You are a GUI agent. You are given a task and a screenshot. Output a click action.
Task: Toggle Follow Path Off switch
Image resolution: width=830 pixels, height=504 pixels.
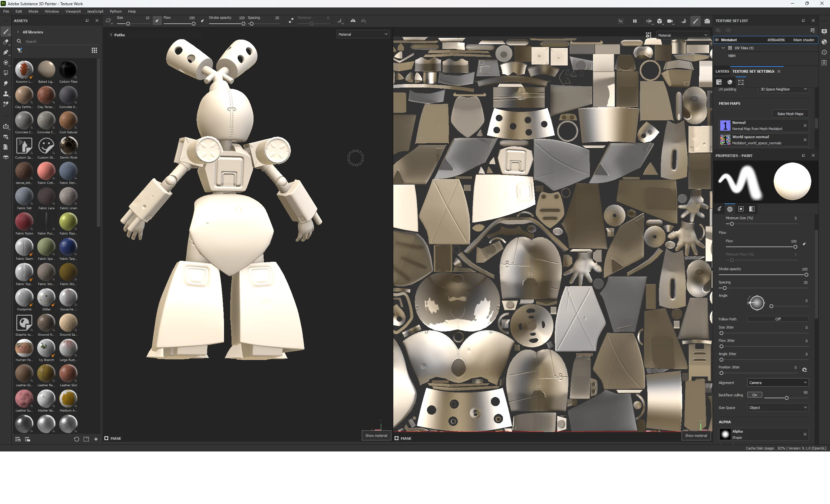pyautogui.click(x=777, y=319)
